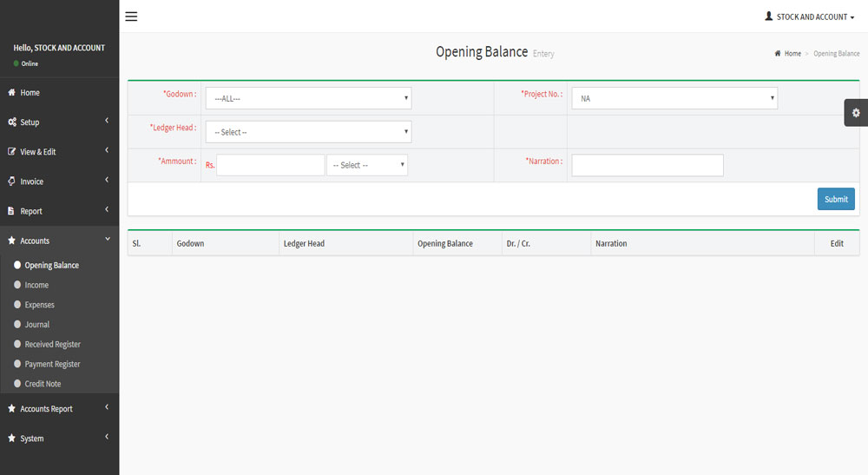Collapse the Accounts menu chevron
Image resolution: width=868 pixels, height=475 pixels.
pyautogui.click(x=108, y=239)
